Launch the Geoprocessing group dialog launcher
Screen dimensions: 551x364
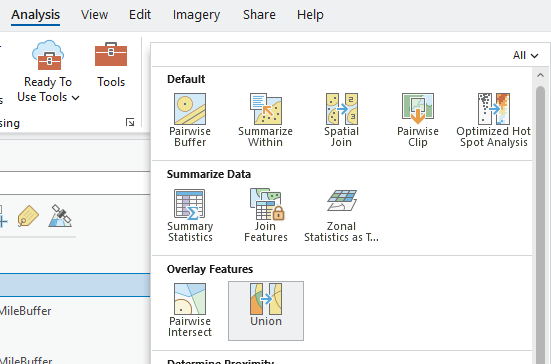130,122
